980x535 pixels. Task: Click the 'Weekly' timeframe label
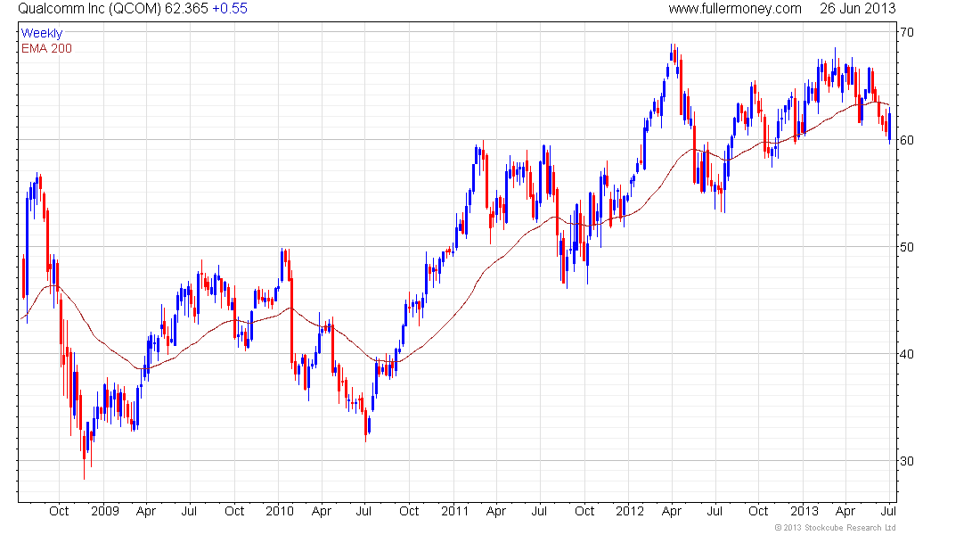tap(42, 33)
